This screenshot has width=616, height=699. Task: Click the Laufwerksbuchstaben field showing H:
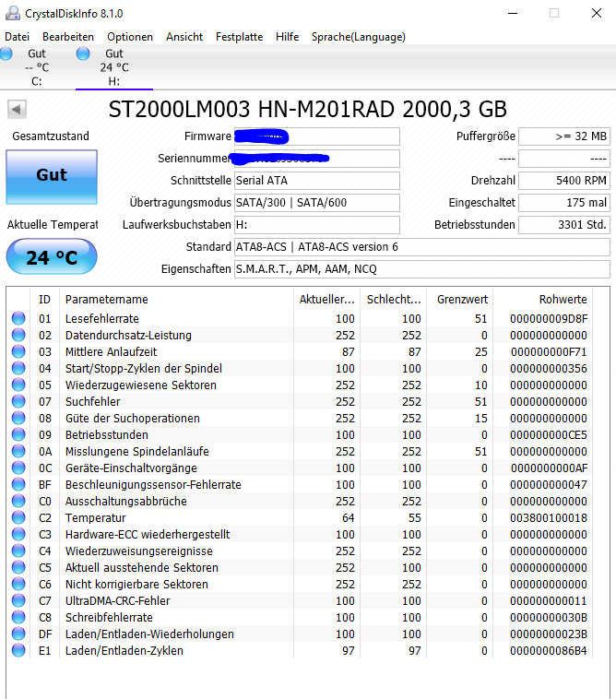317,225
